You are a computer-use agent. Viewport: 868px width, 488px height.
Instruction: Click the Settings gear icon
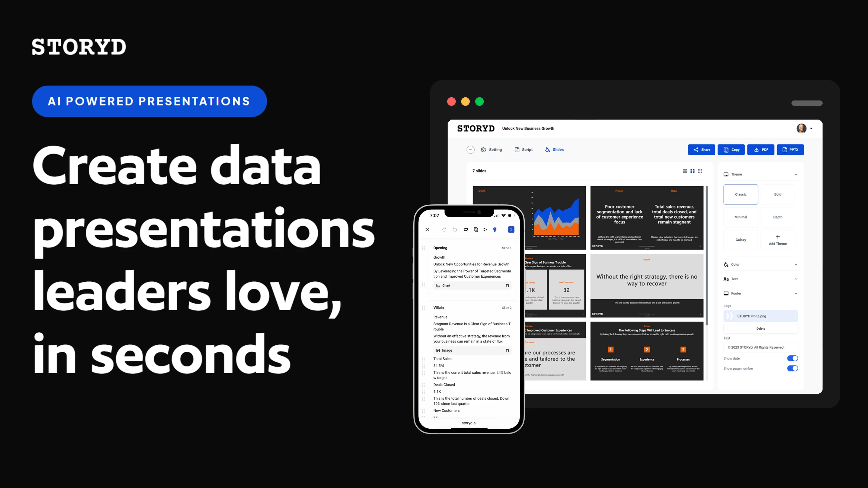483,150
